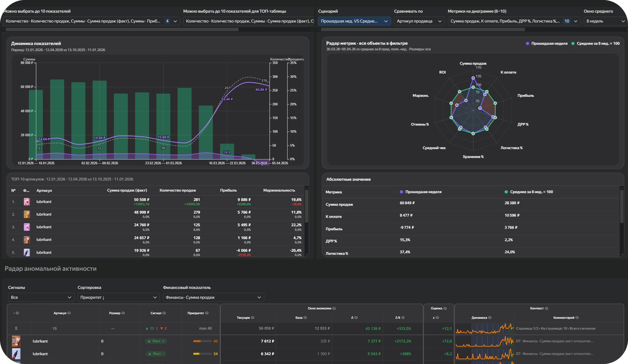Click info icon beside Оценка header
The image size is (628, 364).
pyautogui.click(x=445, y=308)
